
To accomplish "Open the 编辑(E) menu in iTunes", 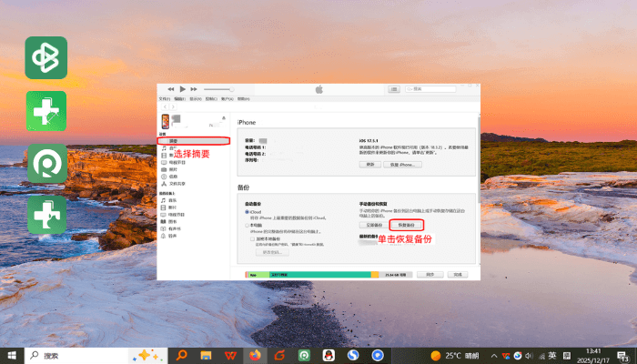I will (179, 98).
